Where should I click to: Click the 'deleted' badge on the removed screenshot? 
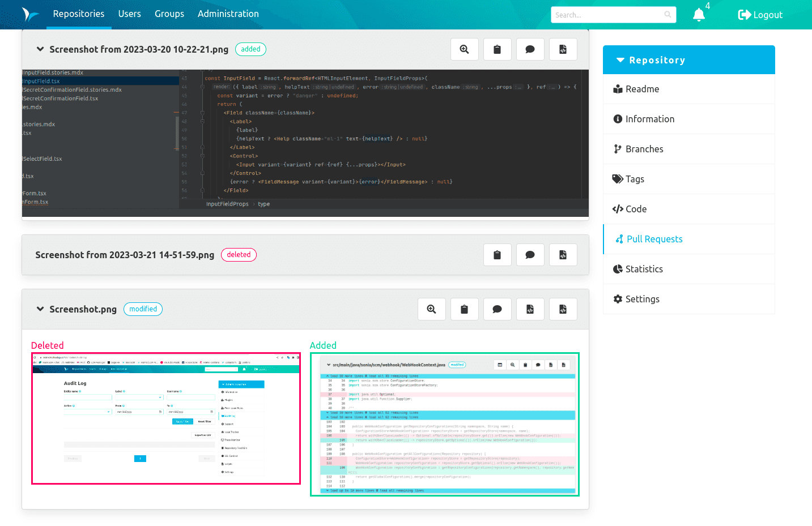click(239, 255)
